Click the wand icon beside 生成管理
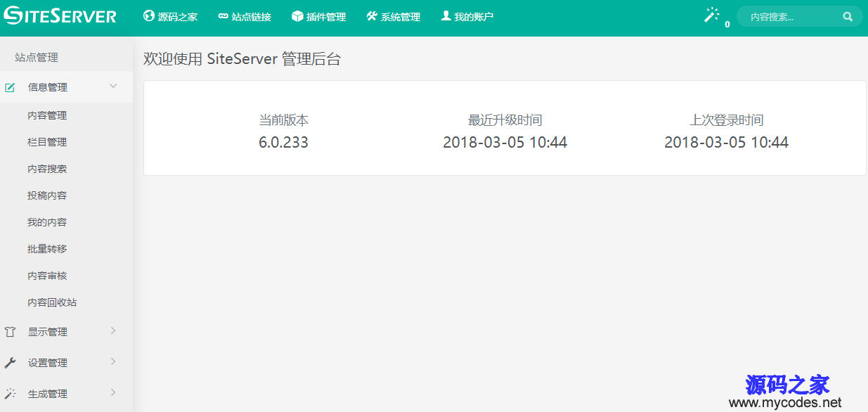Image resolution: width=868 pixels, height=412 pixels. click(10, 394)
